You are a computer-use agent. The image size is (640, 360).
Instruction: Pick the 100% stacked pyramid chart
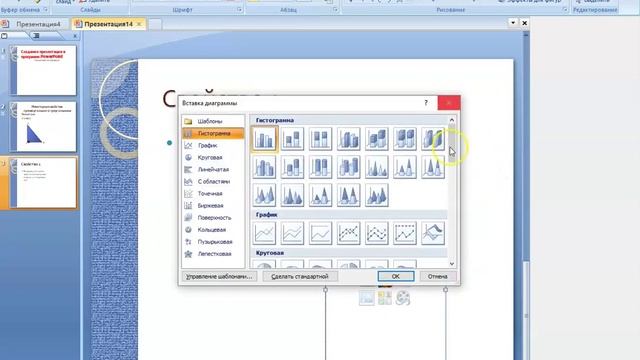pos(349,195)
